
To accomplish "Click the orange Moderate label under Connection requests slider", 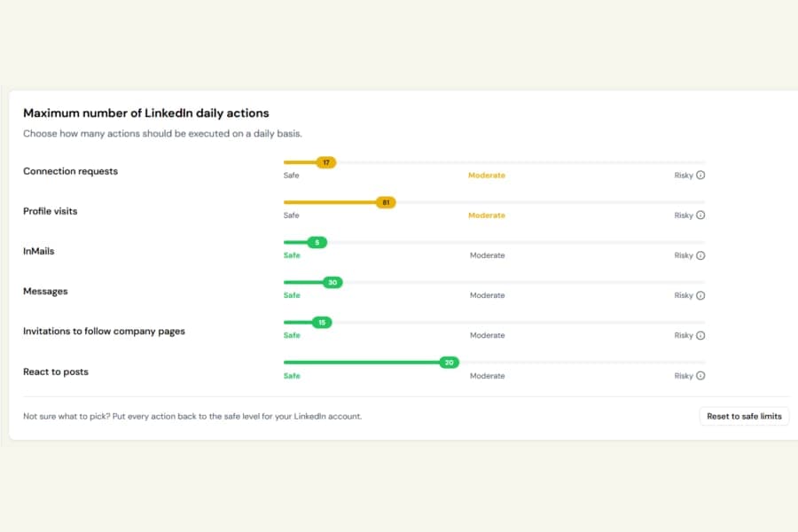I will 487,176.
